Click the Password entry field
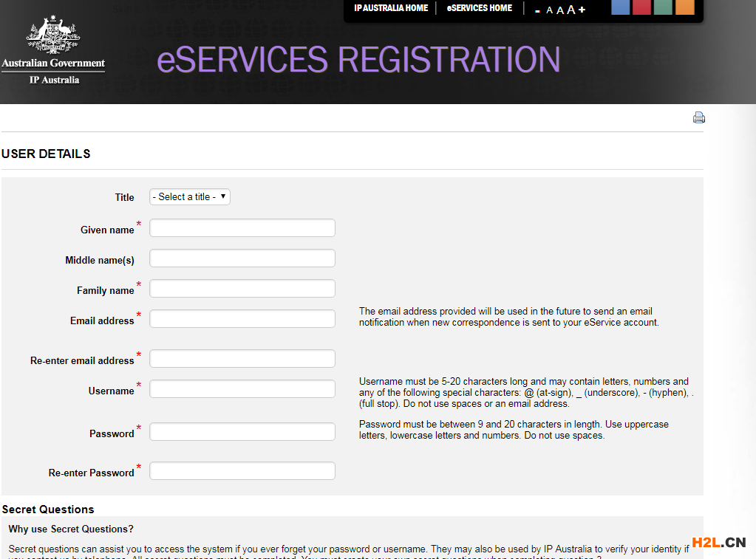The width and height of the screenshot is (756, 559). click(242, 432)
